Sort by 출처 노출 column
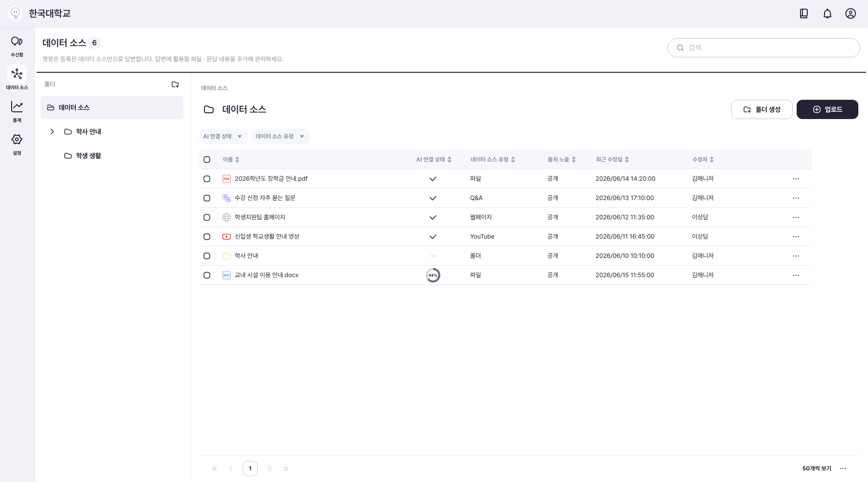This screenshot has width=868, height=482. 562,160
